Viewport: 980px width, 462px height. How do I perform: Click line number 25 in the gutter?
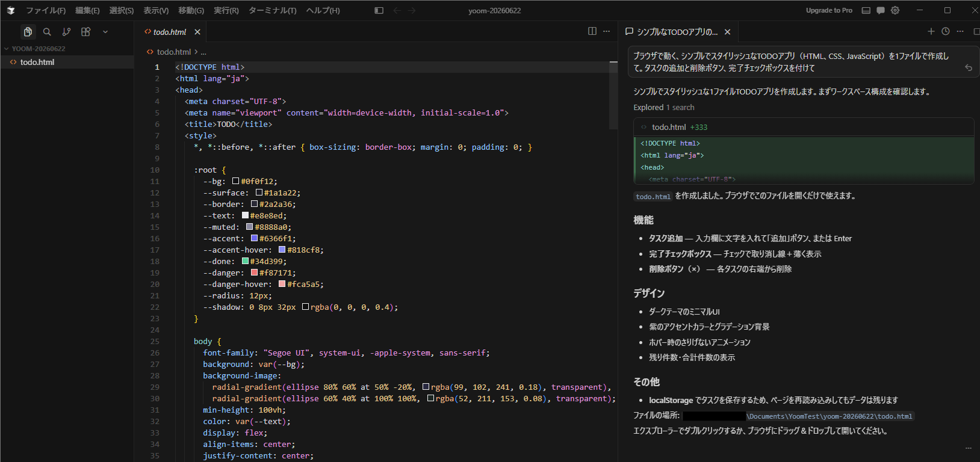(155, 341)
